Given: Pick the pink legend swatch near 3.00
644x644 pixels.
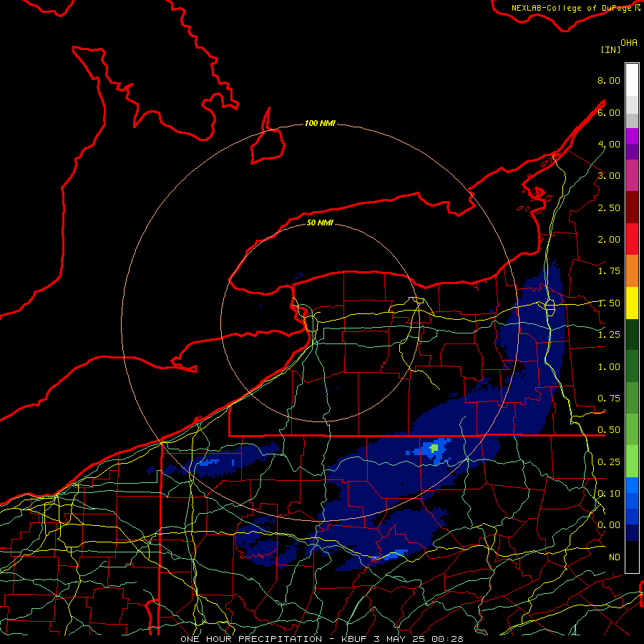Looking at the screenshot, I should click(632, 175).
